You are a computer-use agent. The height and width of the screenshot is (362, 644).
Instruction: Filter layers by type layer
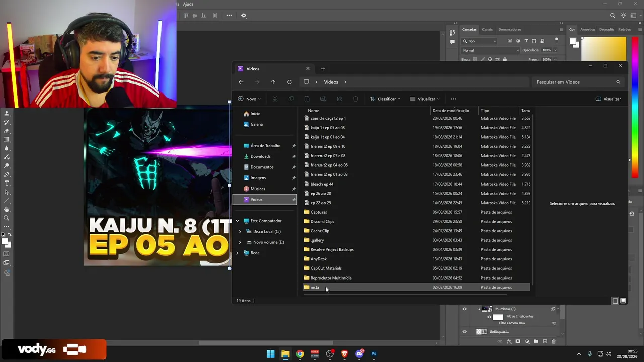tap(526, 41)
